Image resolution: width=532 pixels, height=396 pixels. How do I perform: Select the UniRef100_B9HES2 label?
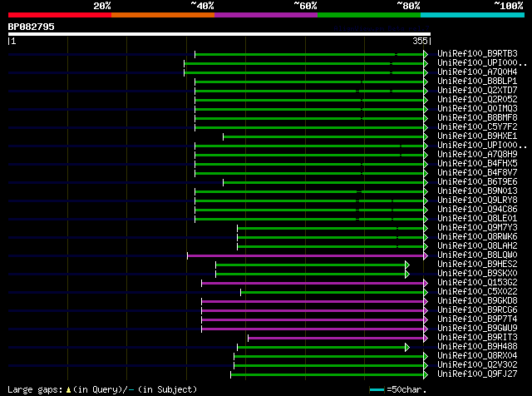tap(477, 265)
